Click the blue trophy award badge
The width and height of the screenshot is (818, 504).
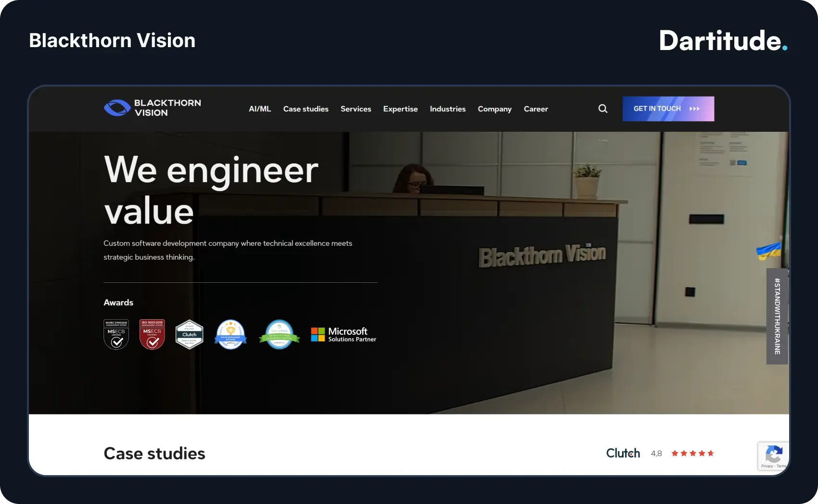[x=230, y=334]
